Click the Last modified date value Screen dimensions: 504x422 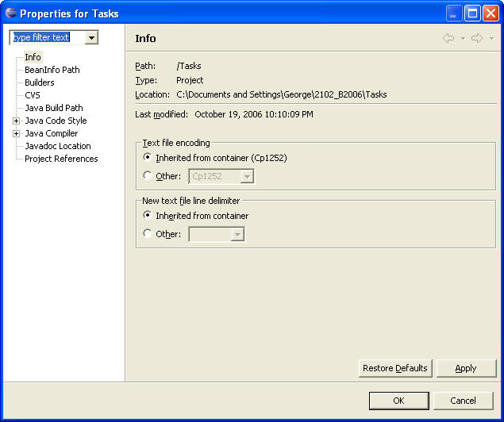[x=254, y=114]
